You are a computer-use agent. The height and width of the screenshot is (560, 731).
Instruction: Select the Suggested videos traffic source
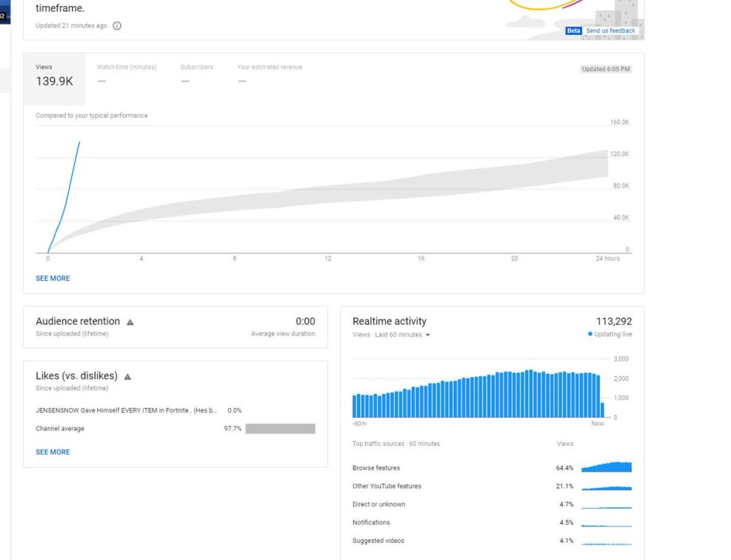378,541
